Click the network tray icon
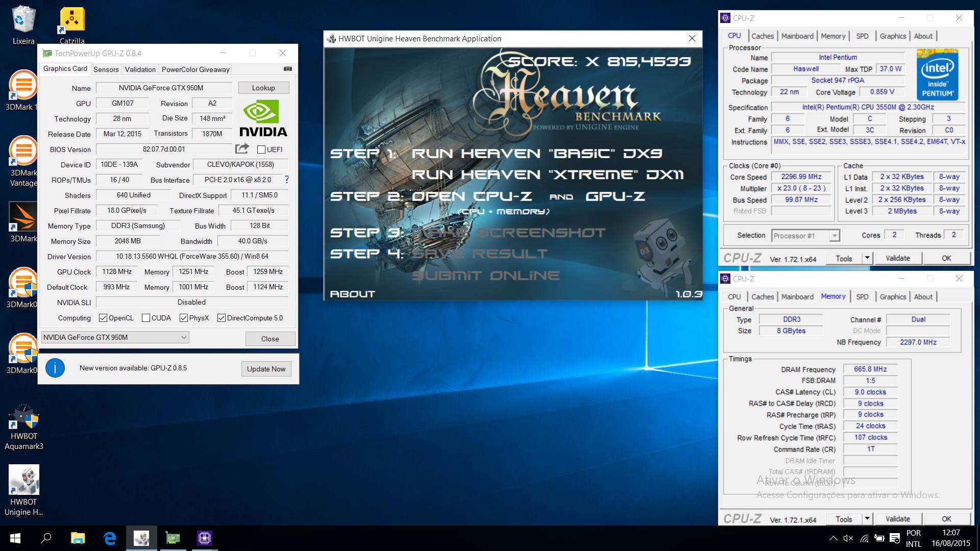 (x=864, y=538)
